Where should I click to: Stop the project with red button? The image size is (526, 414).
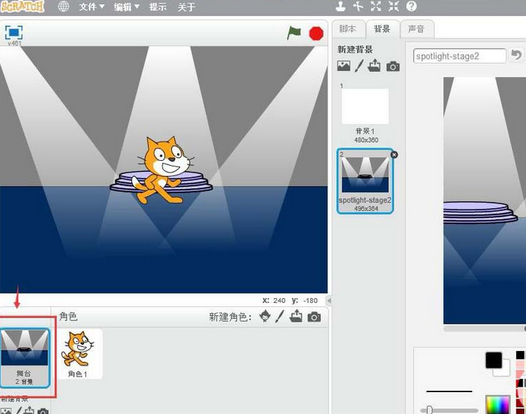[x=316, y=34]
